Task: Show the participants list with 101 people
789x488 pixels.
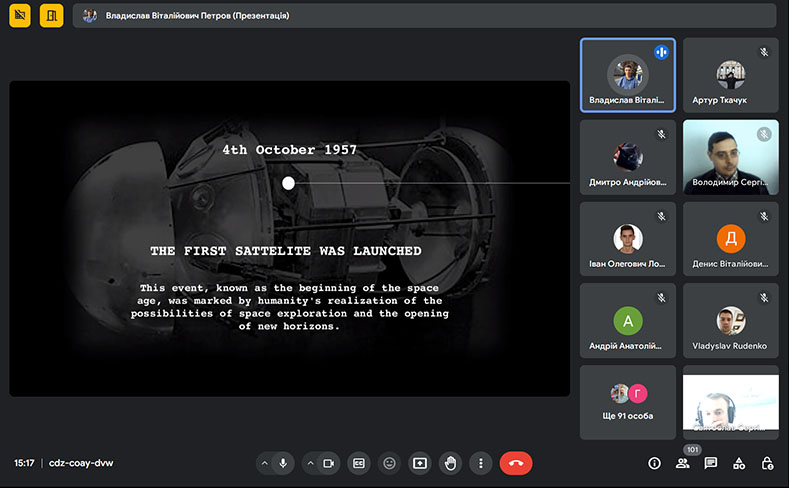Action: pyautogui.click(x=683, y=463)
